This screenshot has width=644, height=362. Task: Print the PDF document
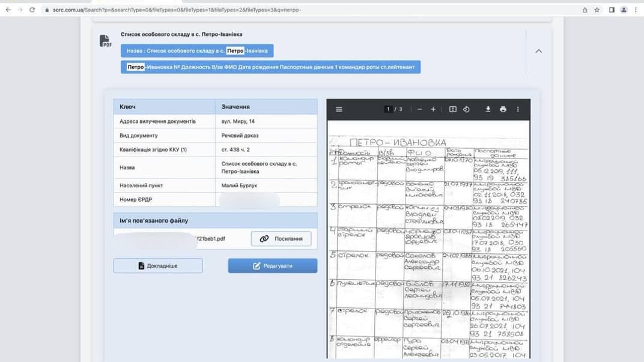pyautogui.click(x=503, y=109)
